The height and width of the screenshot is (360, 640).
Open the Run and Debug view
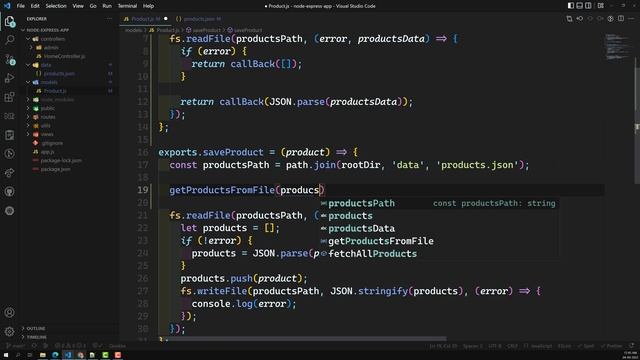coord(9,78)
